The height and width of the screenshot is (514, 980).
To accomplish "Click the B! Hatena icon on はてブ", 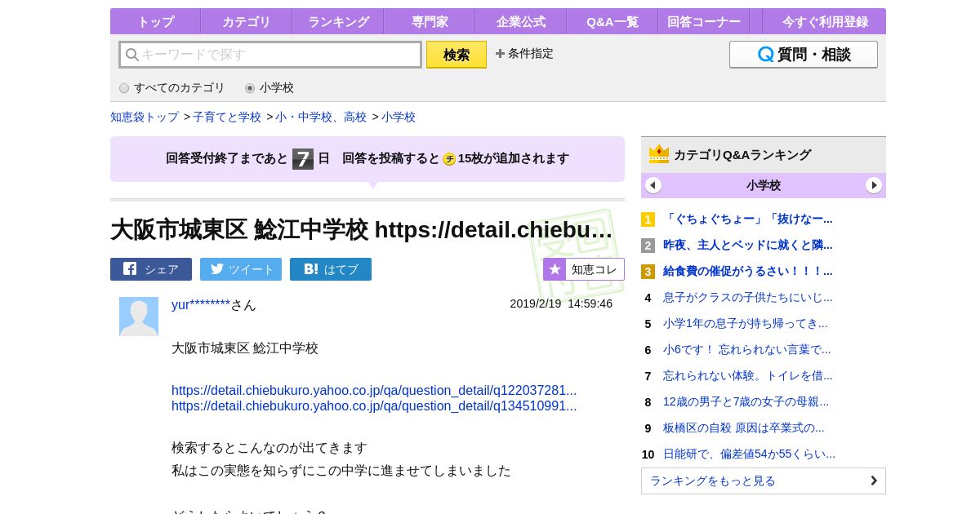I will point(310,268).
